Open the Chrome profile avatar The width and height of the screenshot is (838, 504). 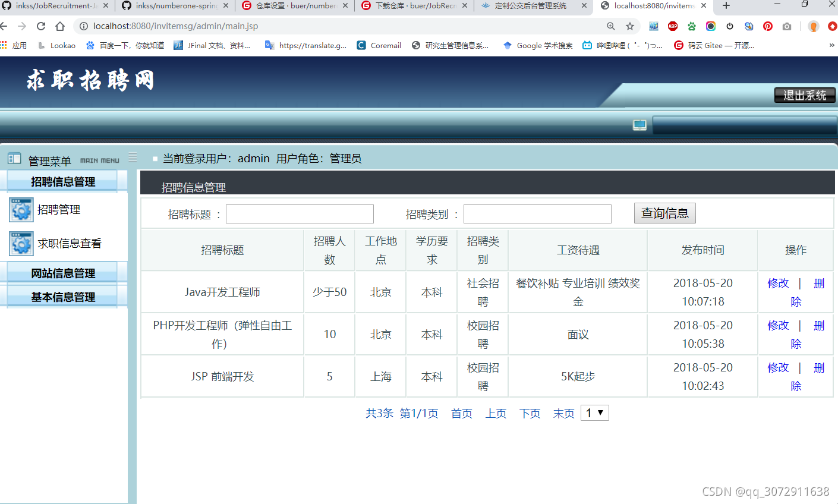point(814,26)
